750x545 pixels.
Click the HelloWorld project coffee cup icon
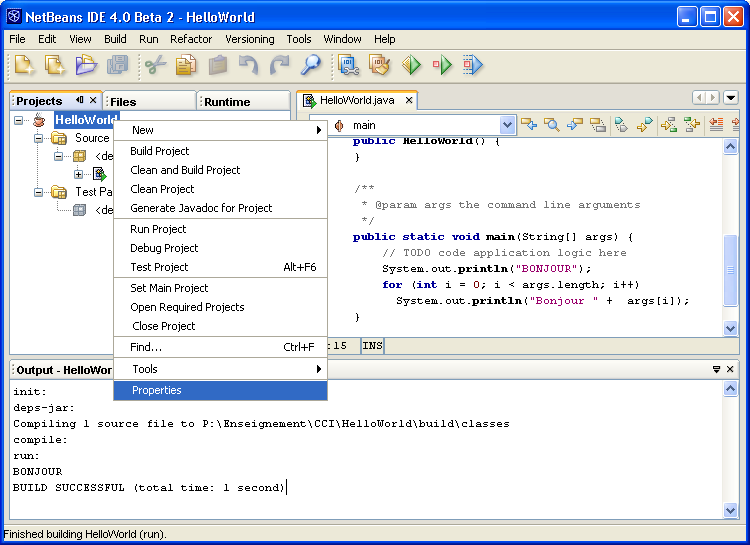coord(39,120)
